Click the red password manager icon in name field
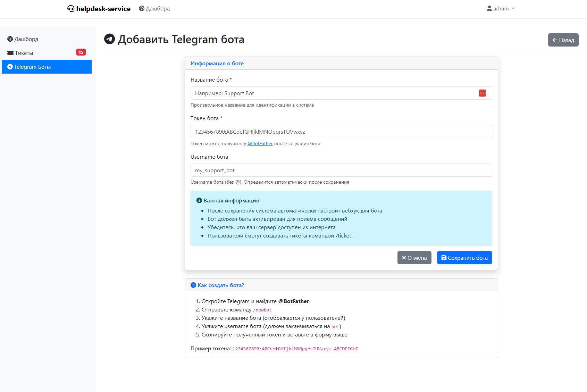Viewport: 587px width, 392px height. (482, 93)
